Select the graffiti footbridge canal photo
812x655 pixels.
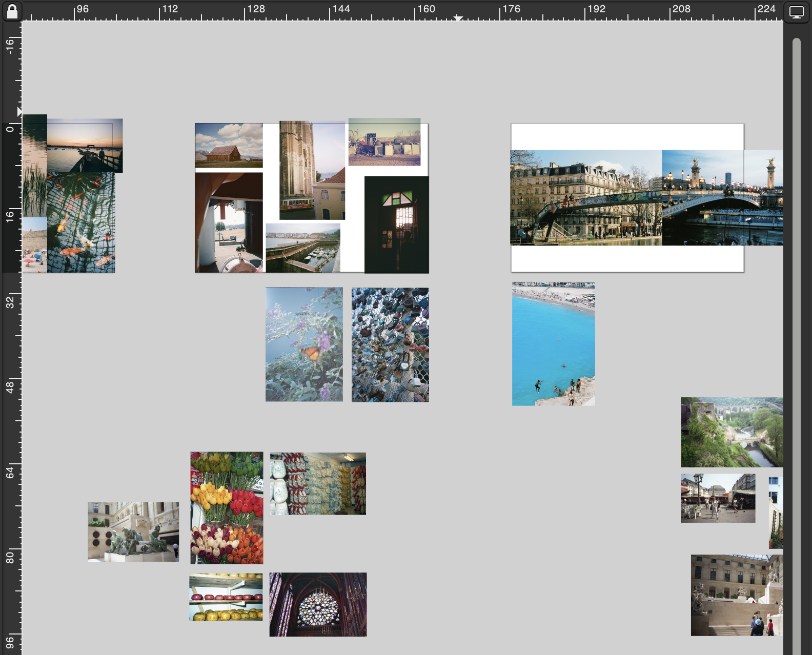(x=586, y=197)
